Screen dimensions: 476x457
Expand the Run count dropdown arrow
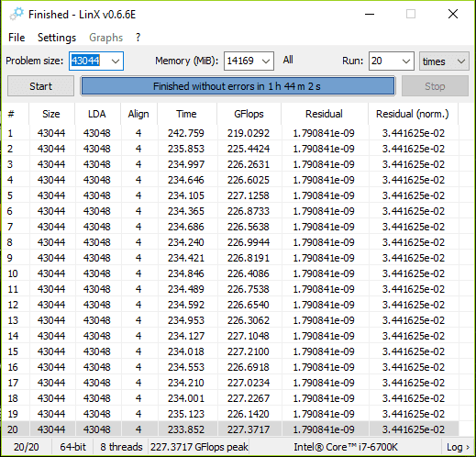coord(406,61)
